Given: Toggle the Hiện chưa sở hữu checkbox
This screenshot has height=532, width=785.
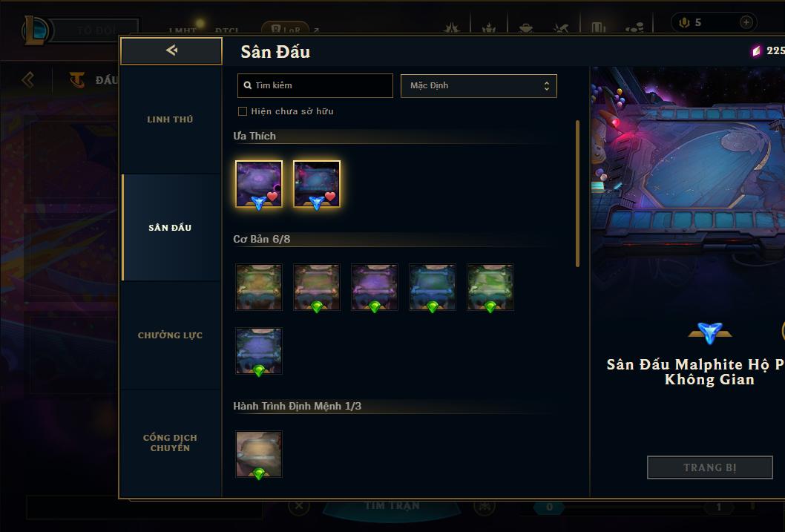Looking at the screenshot, I should pos(243,111).
